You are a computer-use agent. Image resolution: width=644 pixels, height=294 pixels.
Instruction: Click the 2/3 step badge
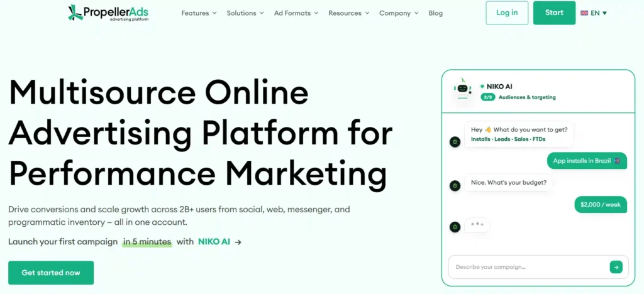click(488, 97)
